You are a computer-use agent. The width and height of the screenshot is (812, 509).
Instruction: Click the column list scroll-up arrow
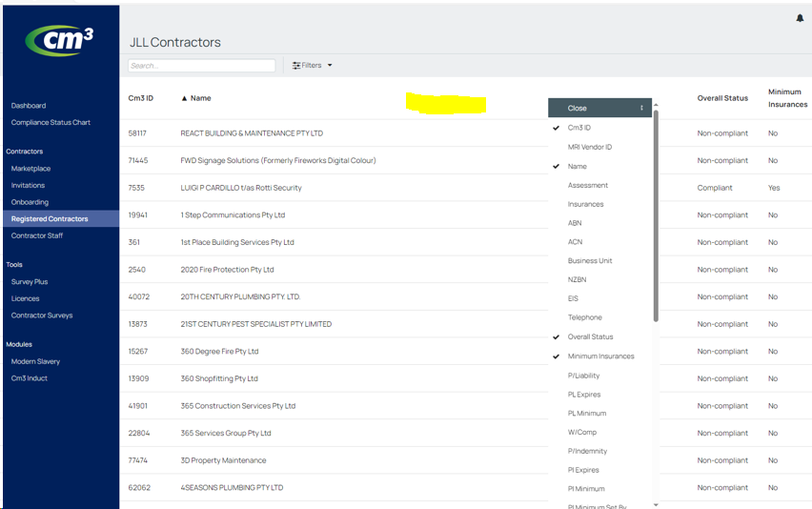656,105
